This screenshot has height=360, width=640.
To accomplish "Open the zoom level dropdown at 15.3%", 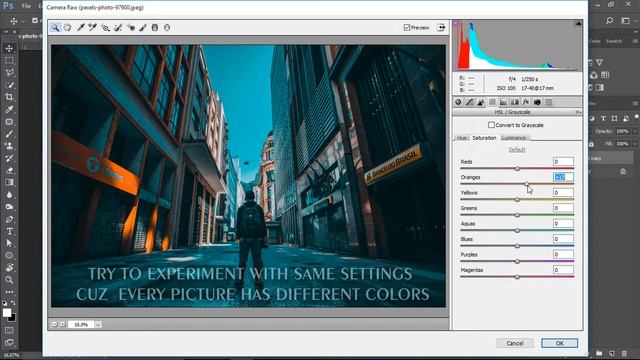I will (98, 324).
